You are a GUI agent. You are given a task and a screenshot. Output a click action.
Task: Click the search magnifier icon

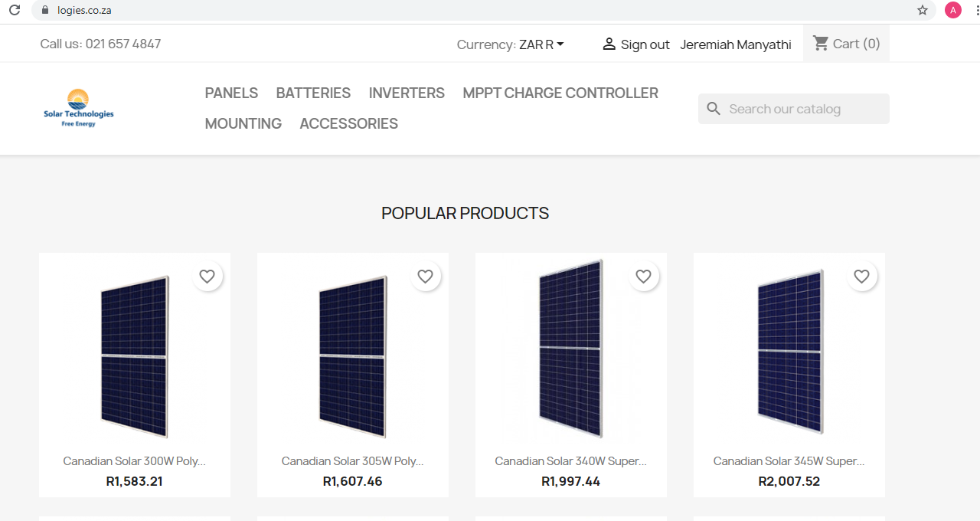click(714, 109)
